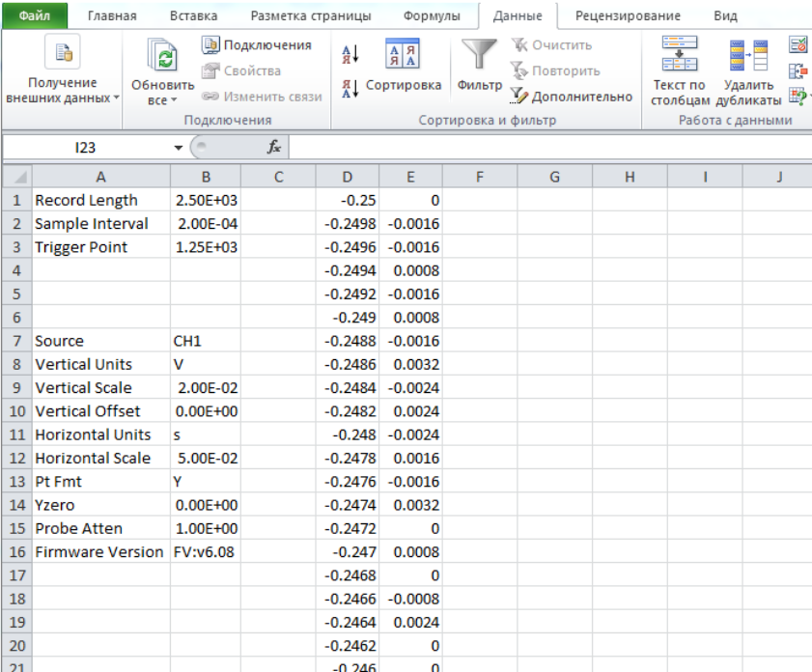Click the Select All corner button

point(16,177)
